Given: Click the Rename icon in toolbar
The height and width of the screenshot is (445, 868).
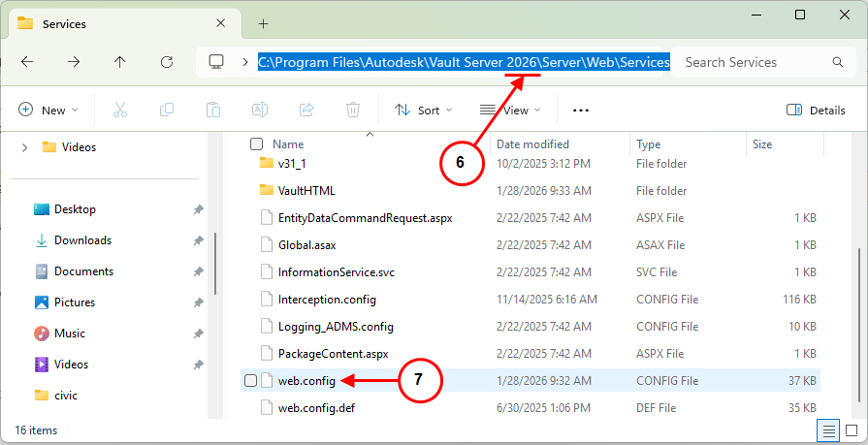Looking at the screenshot, I should [x=260, y=111].
